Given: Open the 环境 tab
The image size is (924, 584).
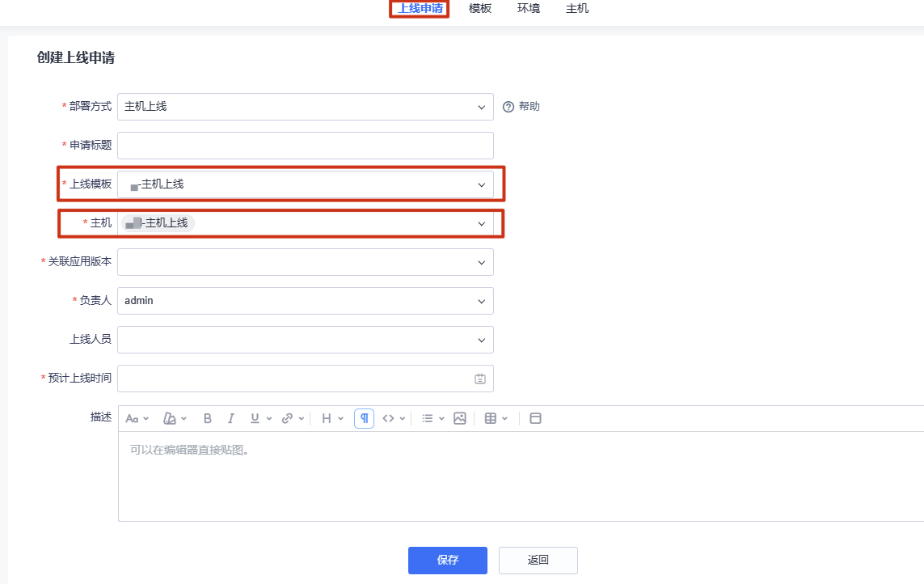Looking at the screenshot, I should coord(529,9).
